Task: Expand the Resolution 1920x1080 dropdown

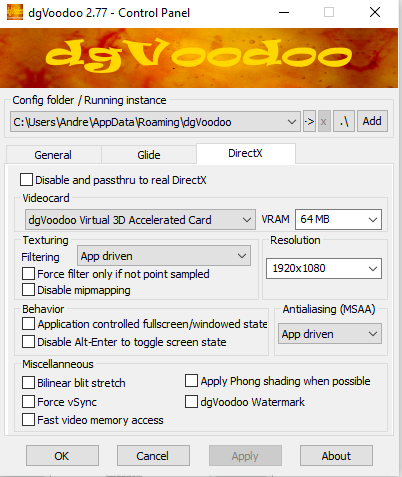Action: pyautogui.click(x=324, y=268)
